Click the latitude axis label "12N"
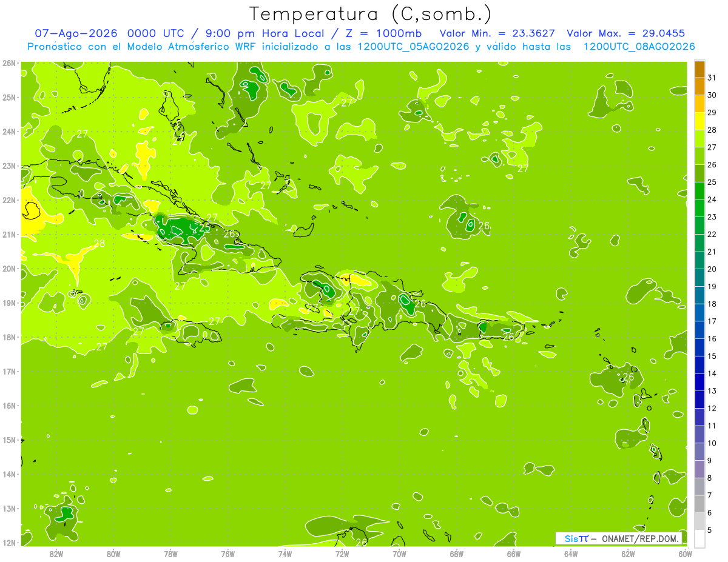Viewport: 728px width, 562px height. coord(9,543)
